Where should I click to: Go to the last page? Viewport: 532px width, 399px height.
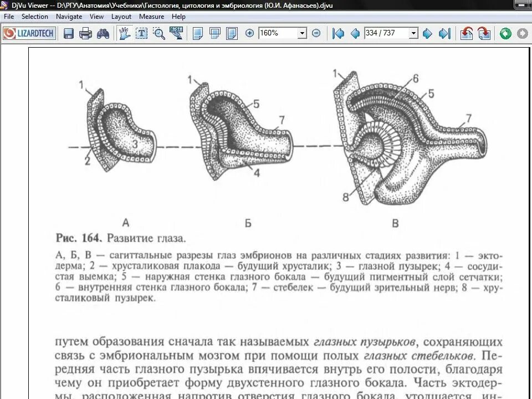coord(444,33)
